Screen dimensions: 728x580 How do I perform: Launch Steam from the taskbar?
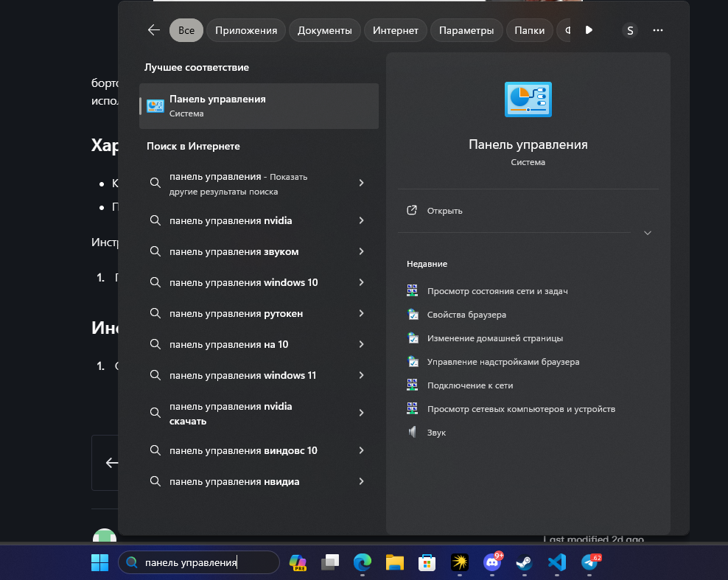[x=524, y=563]
